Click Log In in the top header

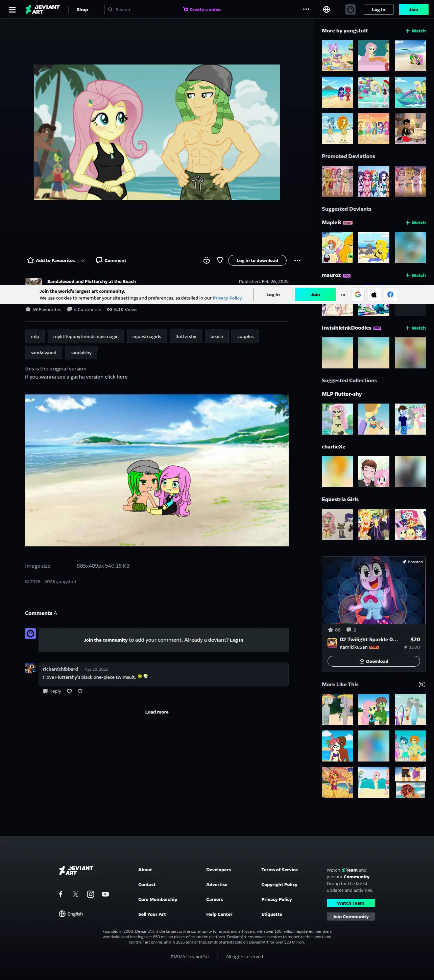(379, 9)
